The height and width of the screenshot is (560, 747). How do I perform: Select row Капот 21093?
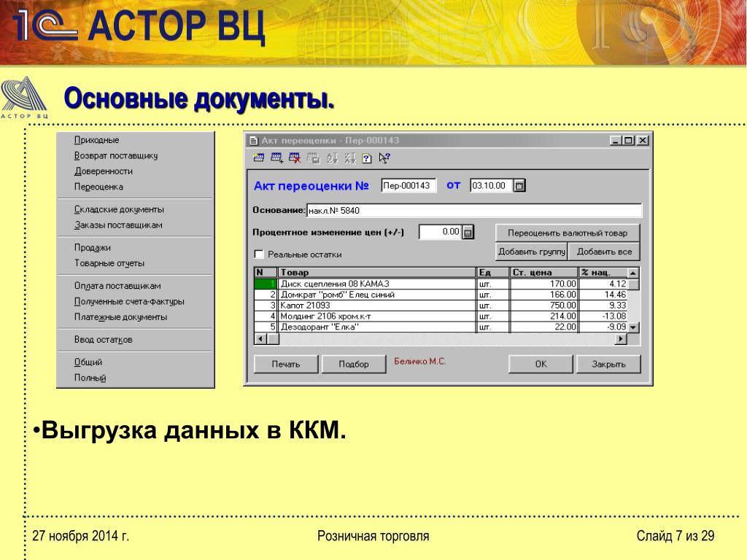click(441, 306)
